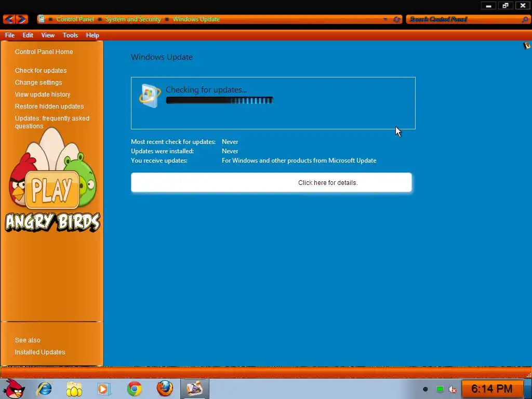Open the folder with eggs taskbar icon
Screen dimensions: 532x399
[74, 389]
